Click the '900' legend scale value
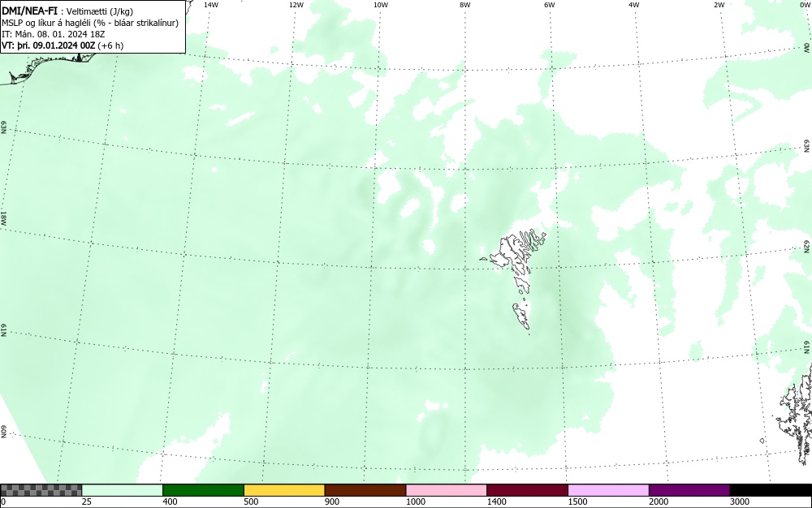Viewport: 812px width, 508px height. point(332,502)
